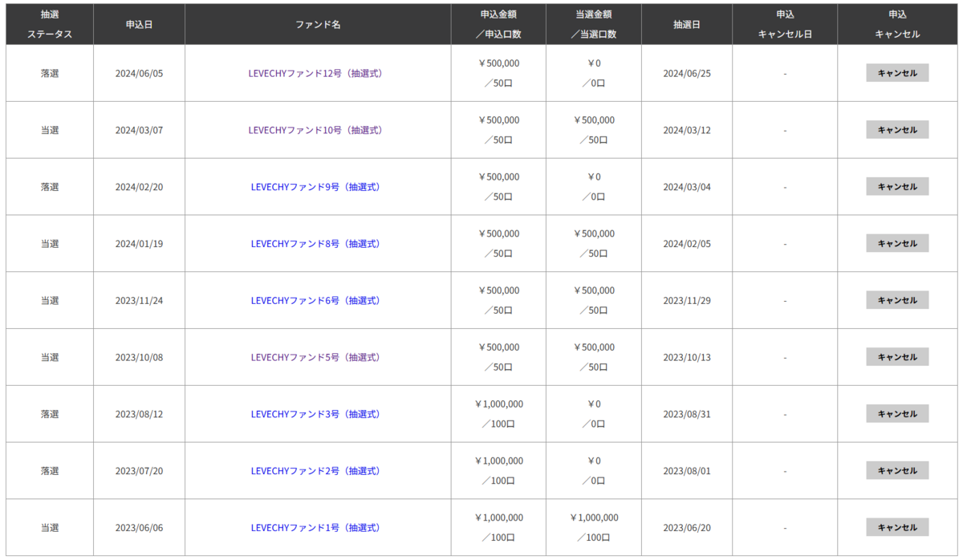Click the 申込日 column header
The width and height of the screenshot is (963, 560).
139,25
